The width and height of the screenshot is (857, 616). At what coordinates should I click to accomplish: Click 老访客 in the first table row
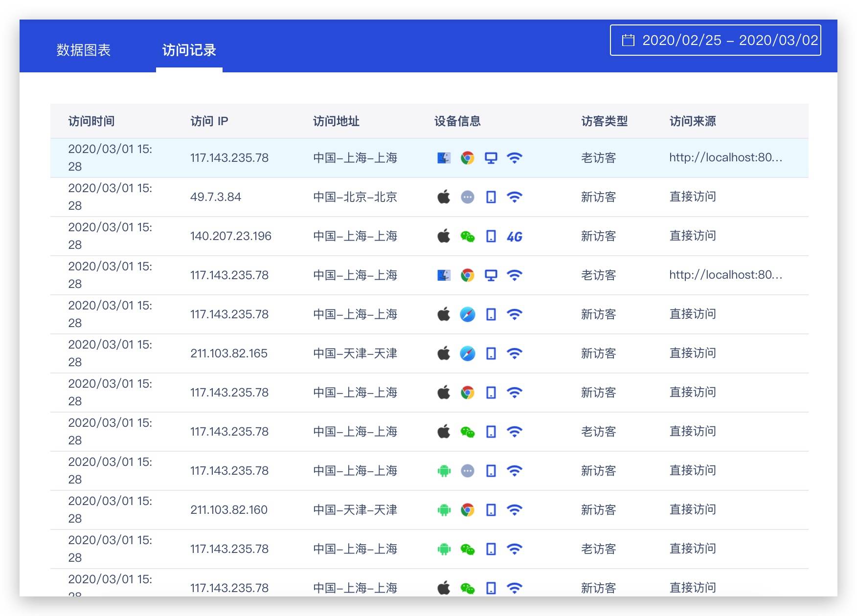tap(598, 158)
